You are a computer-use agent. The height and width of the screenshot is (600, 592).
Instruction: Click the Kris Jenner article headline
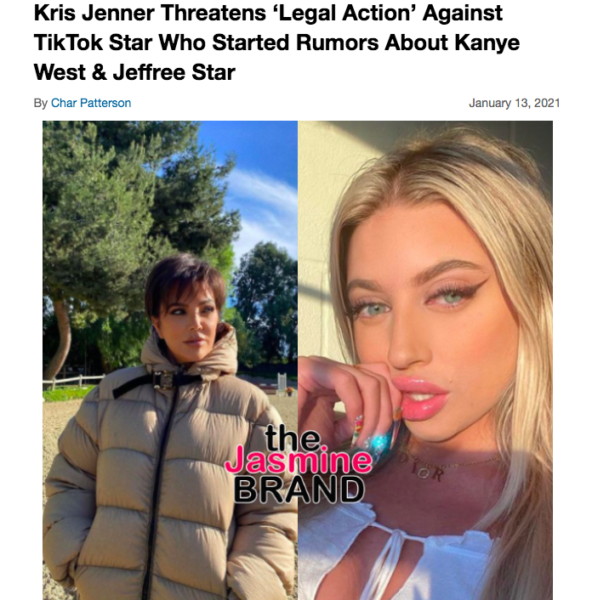pos(277,43)
